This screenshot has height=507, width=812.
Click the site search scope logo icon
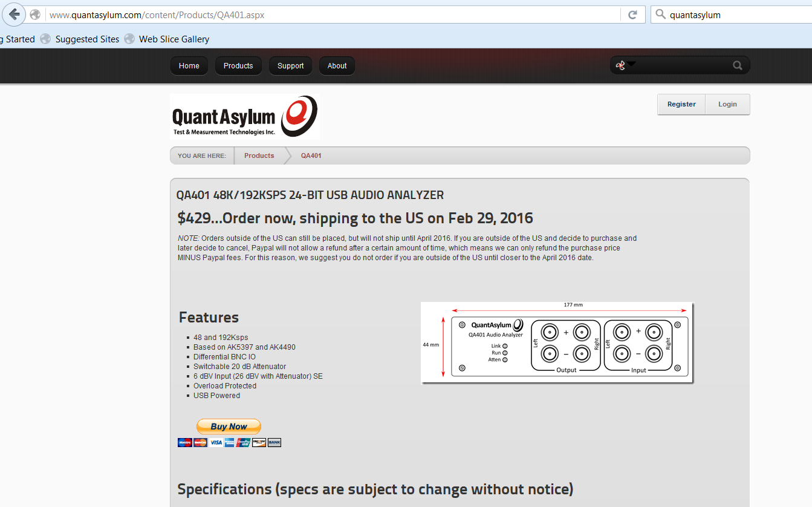(x=620, y=65)
